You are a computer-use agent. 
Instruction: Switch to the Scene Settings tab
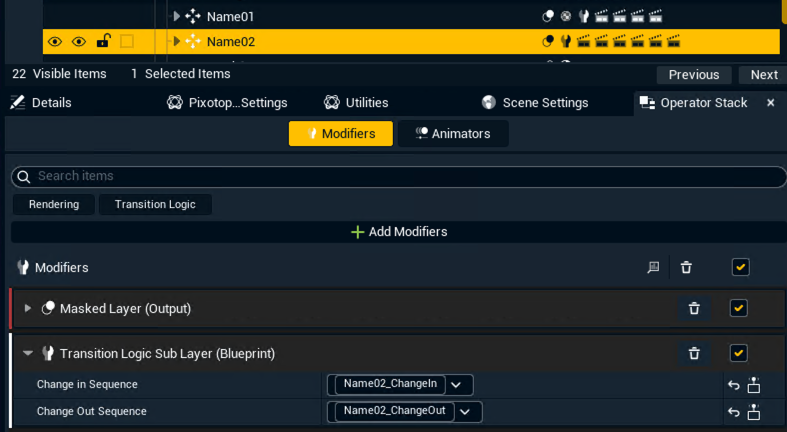(535, 103)
